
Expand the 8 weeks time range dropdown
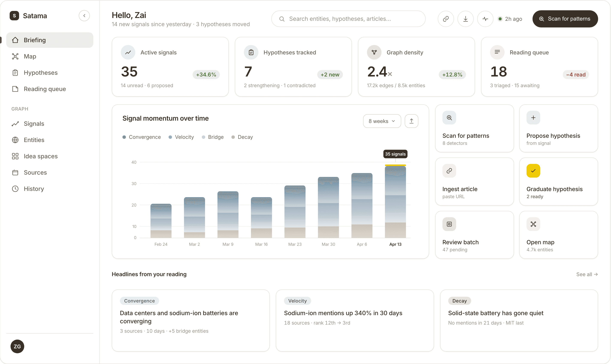pyautogui.click(x=382, y=121)
